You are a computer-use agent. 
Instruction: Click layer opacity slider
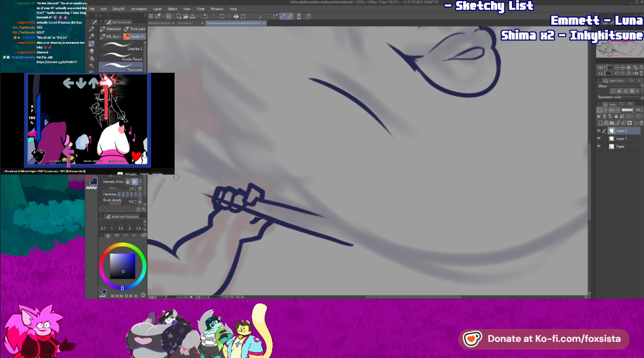point(627,110)
